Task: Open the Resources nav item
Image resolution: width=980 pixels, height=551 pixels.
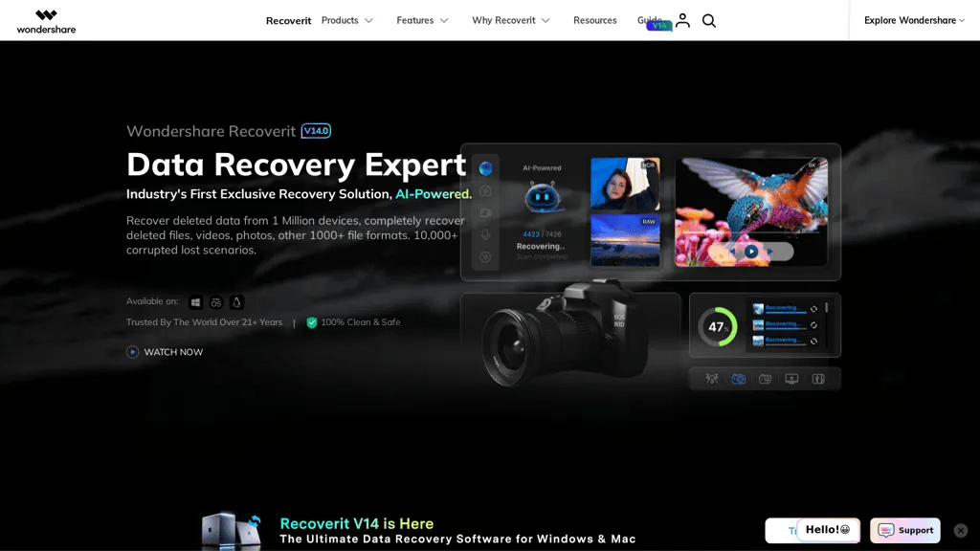Action: click(595, 21)
